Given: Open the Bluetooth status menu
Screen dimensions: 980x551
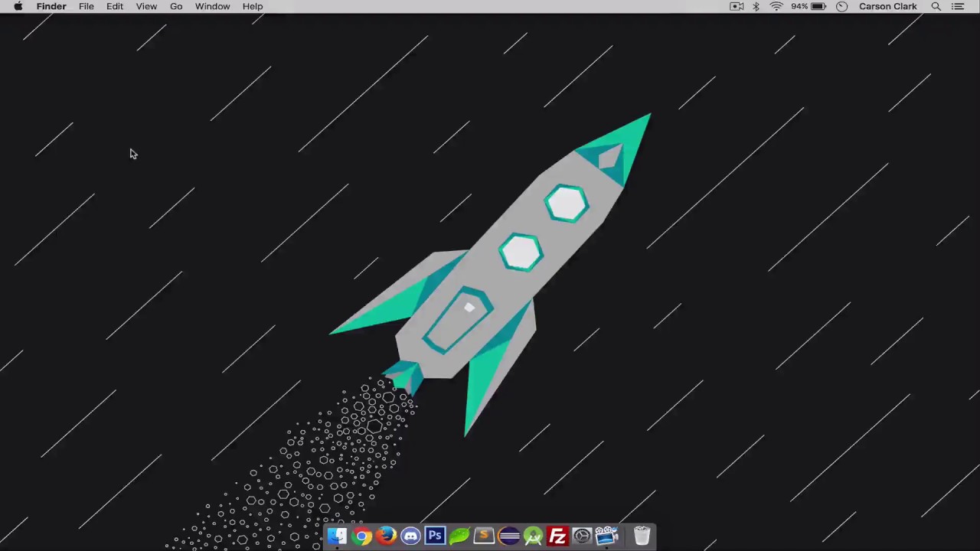Looking at the screenshot, I should (756, 6).
